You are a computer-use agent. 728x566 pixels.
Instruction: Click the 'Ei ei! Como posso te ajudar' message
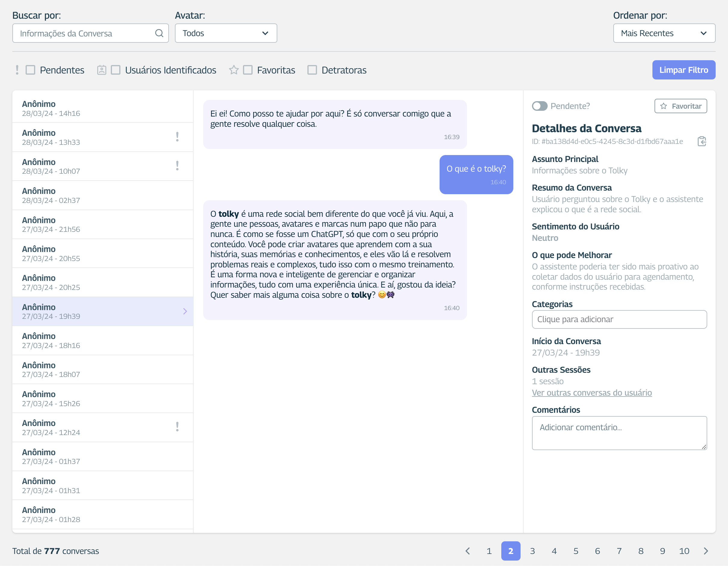pos(335,124)
